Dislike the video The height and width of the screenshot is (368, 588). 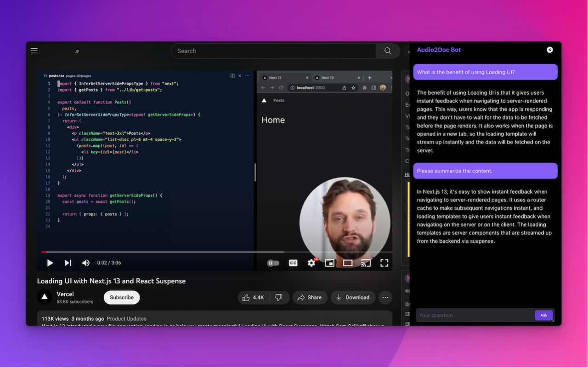point(279,297)
